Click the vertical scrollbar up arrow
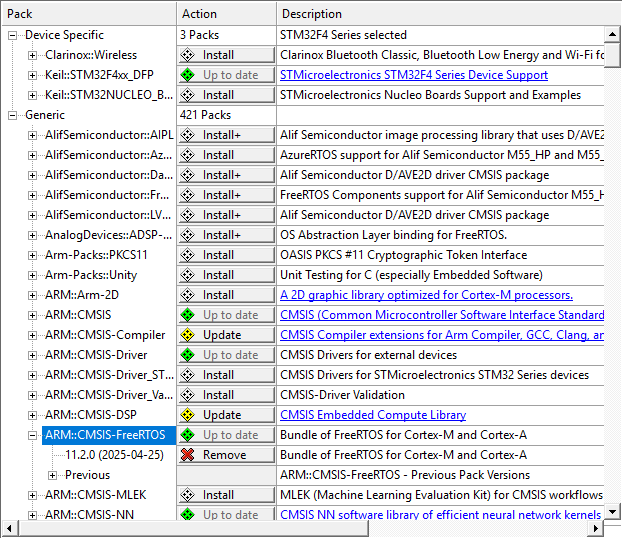Viewport: 623px width, 539px height. [x=612, y=35]
